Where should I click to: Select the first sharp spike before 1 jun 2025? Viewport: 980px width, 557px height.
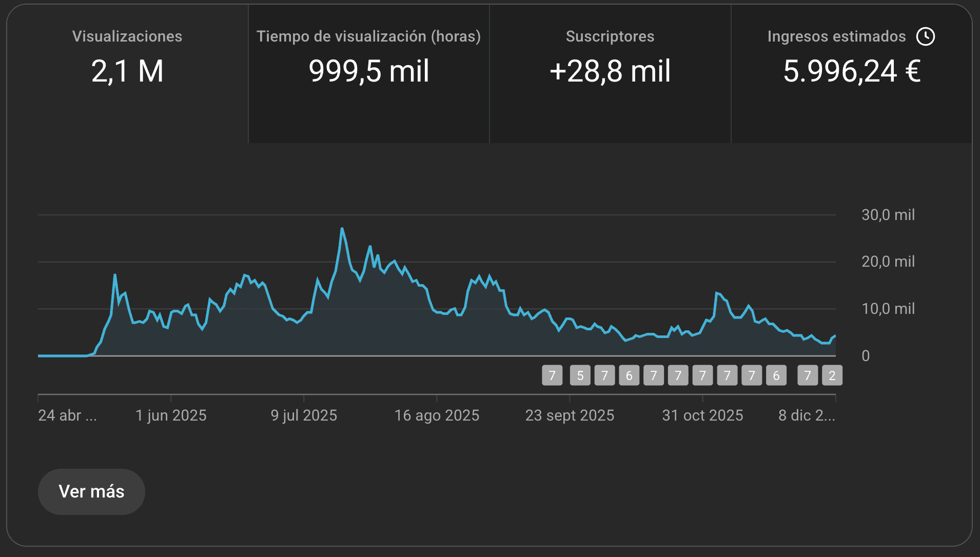(x=115, y=275)
